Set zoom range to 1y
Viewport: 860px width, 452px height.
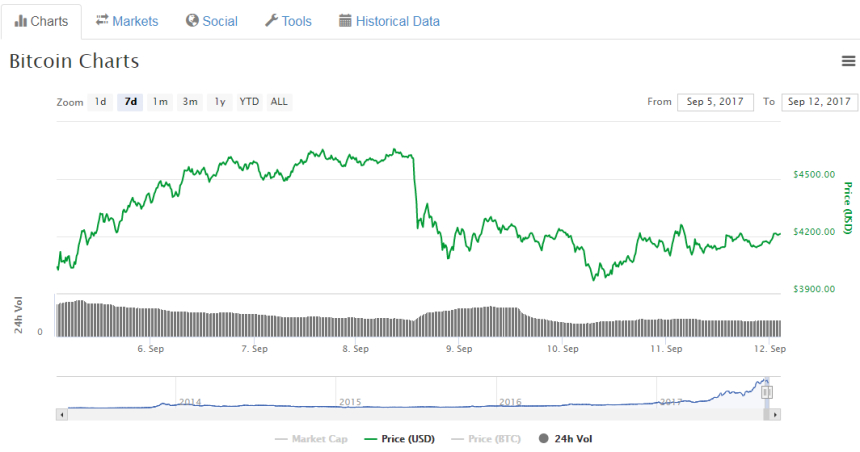[x=220, y=102]
